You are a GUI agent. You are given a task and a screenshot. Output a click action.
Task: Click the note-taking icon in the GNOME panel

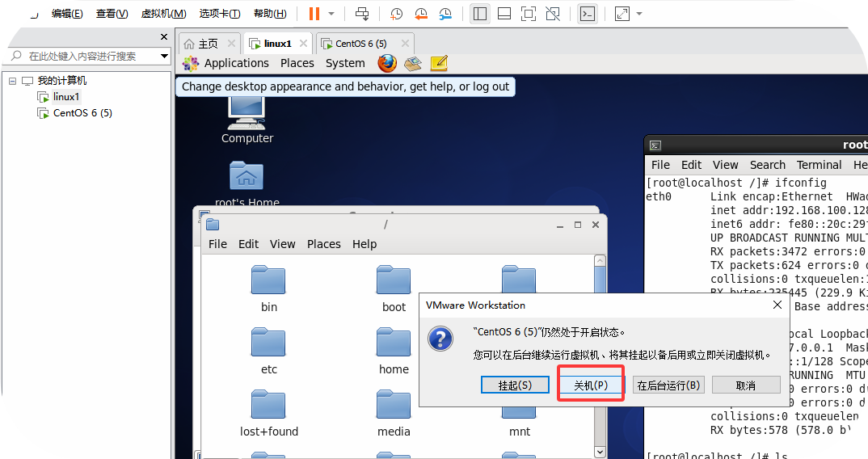[438, 63]
